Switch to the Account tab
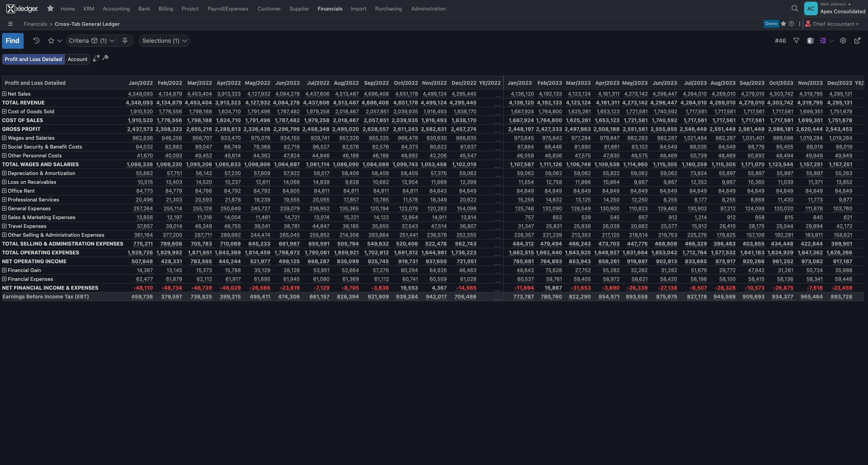The height and width of the screenshot is (465, 868). coord(77,59)
